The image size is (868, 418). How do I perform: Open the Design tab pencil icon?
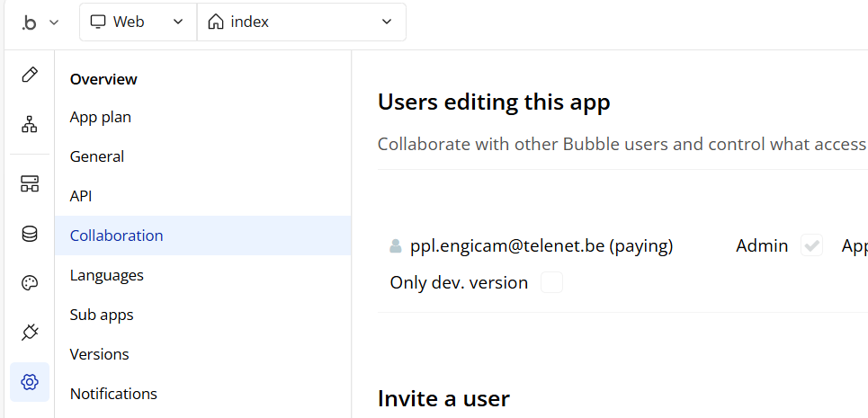30,75
